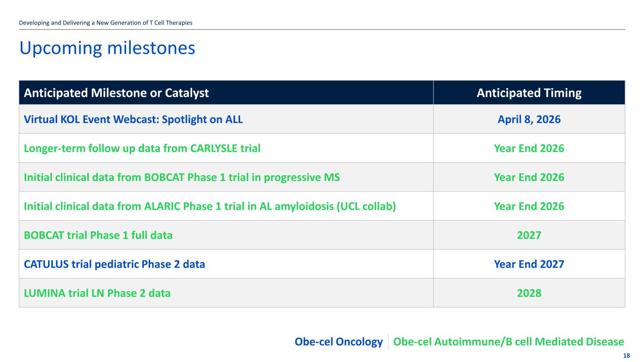This screenshot has width=644, height=362.
Task: Click the "Year End 2027" timing cell
Action: pos(529,264)
